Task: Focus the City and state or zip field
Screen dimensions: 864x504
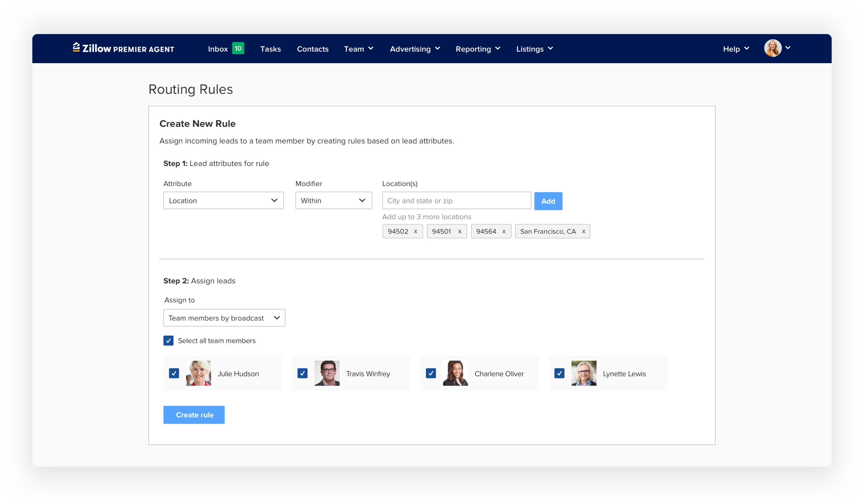Action: tap(456, 201)
